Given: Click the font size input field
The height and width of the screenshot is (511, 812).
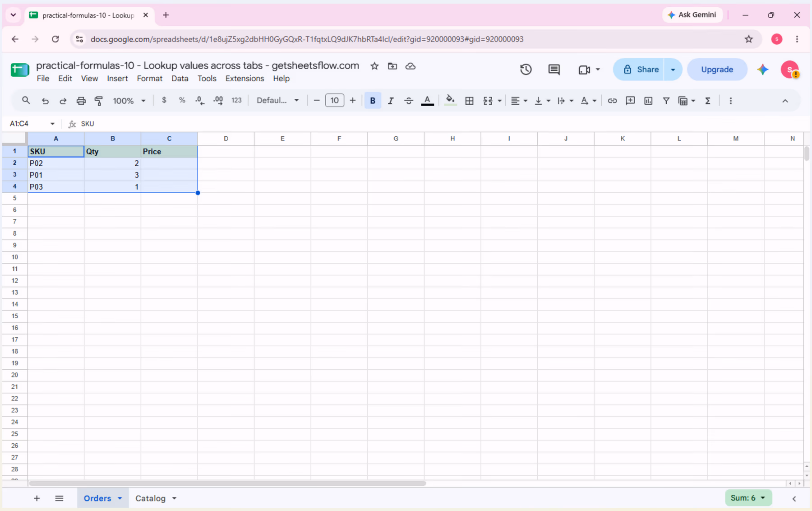Looking at the screenshot, I should [x=334, y=100].
